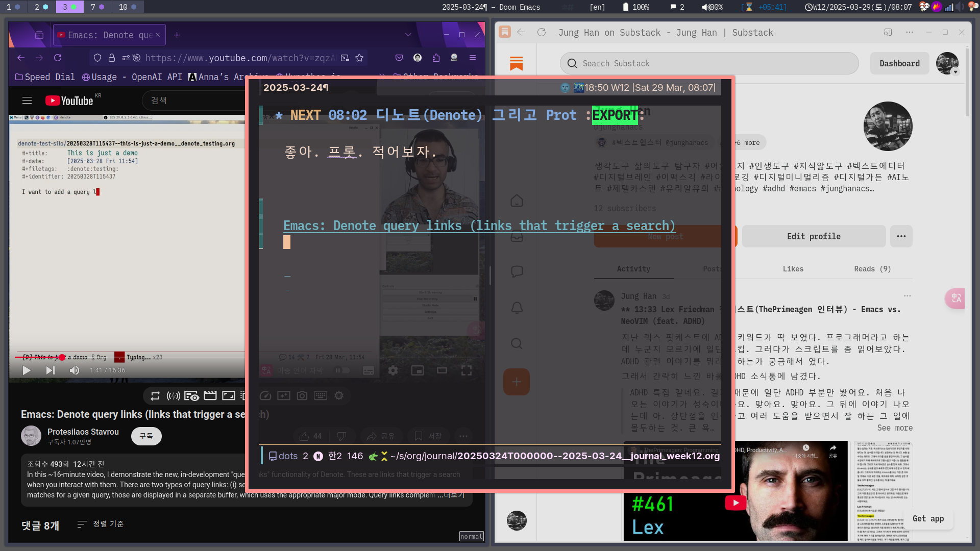
Task: Open the site permissions icon in address bar
Action: (x=126, y=58)
